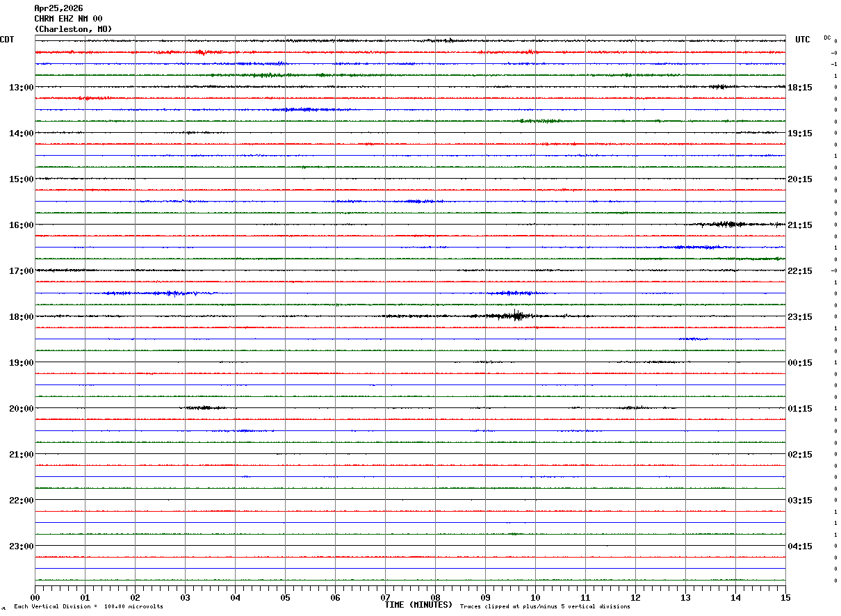The height and width of the screenshot is (616, 841).
Task: Click minute 12 on the time axis
Action: 635,598
